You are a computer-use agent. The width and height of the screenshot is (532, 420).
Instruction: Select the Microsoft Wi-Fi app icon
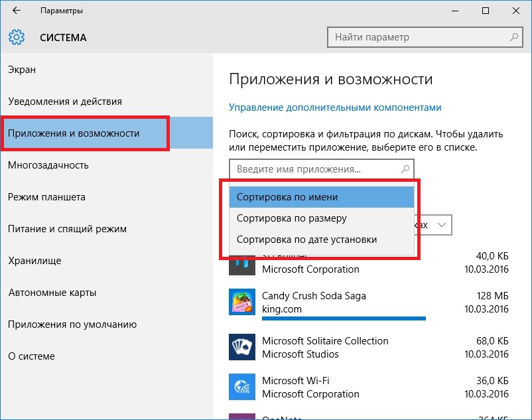242,387
